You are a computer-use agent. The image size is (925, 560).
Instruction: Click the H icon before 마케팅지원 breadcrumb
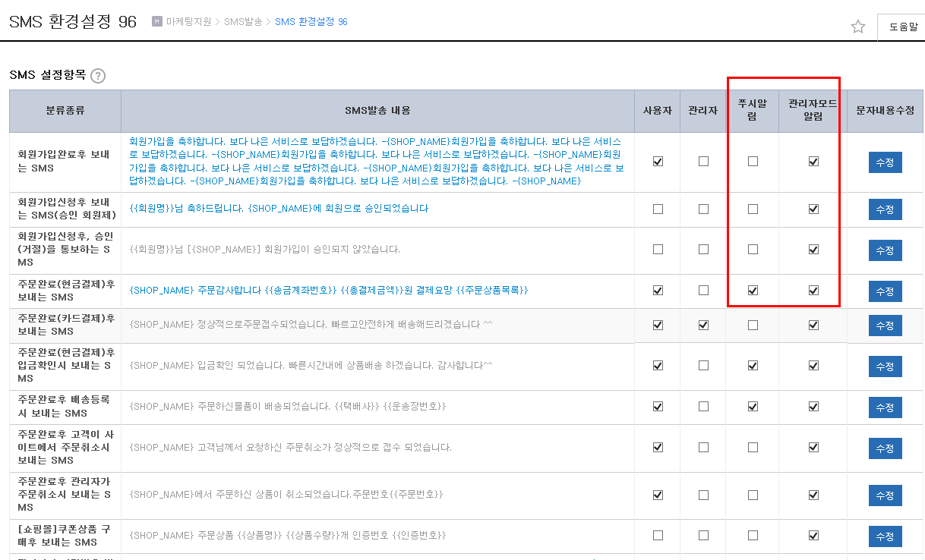click(157, 22)
